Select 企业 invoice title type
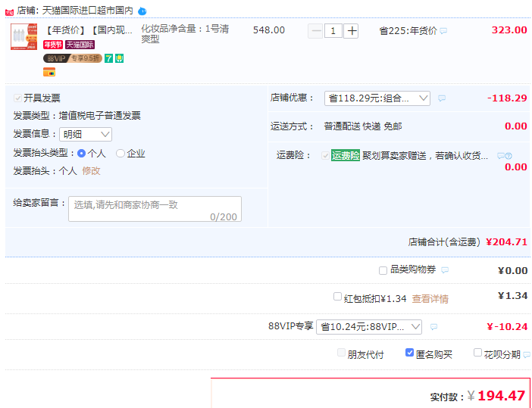 point(120,154)
